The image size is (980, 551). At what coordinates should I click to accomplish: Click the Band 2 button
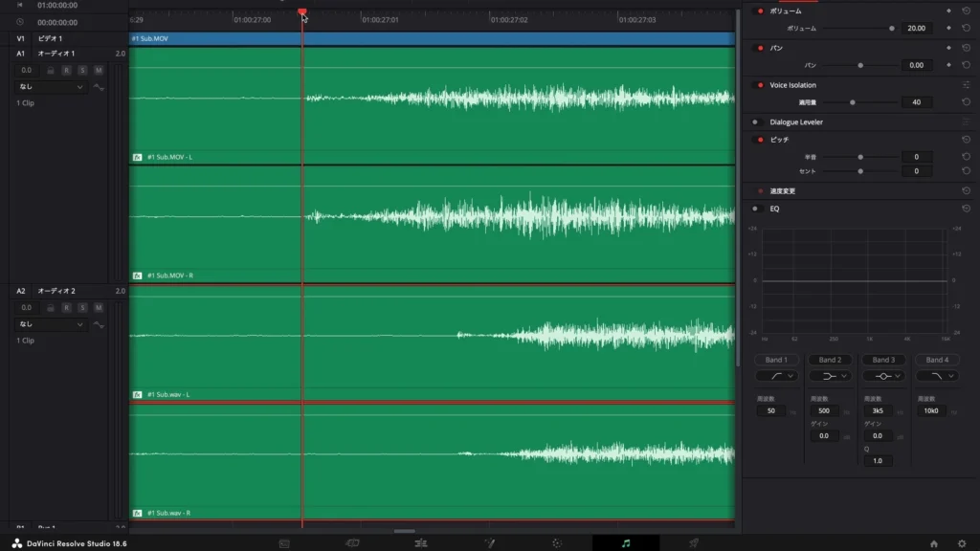pyautogui.click(x=830, y=360)
